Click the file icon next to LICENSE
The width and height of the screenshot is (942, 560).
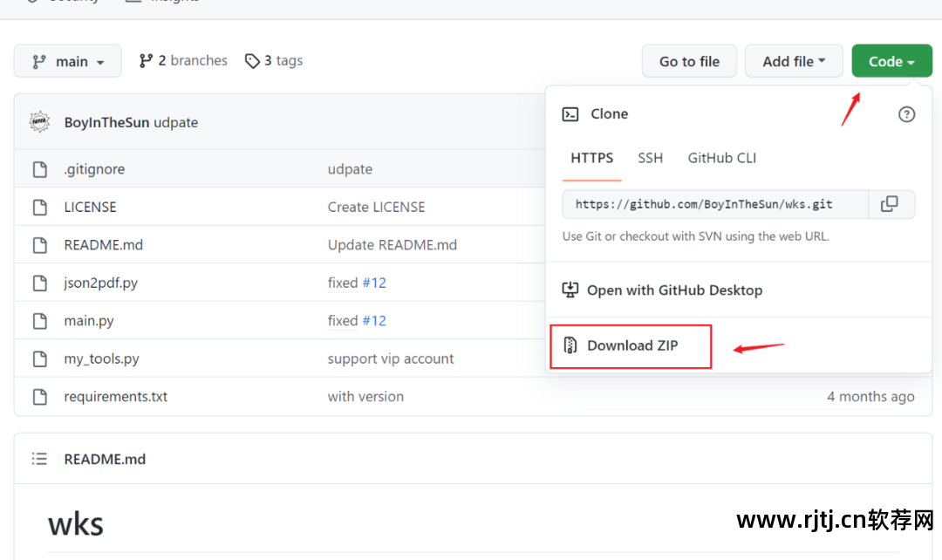coord(39,208)
